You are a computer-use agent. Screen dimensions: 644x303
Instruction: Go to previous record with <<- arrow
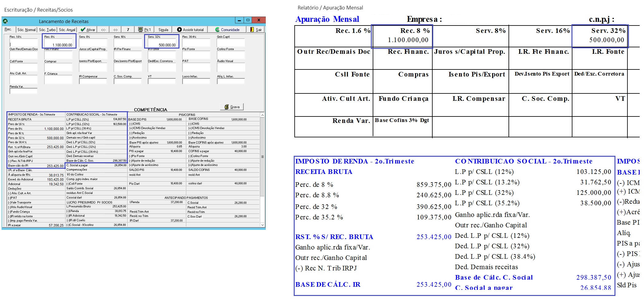[104, 30]
